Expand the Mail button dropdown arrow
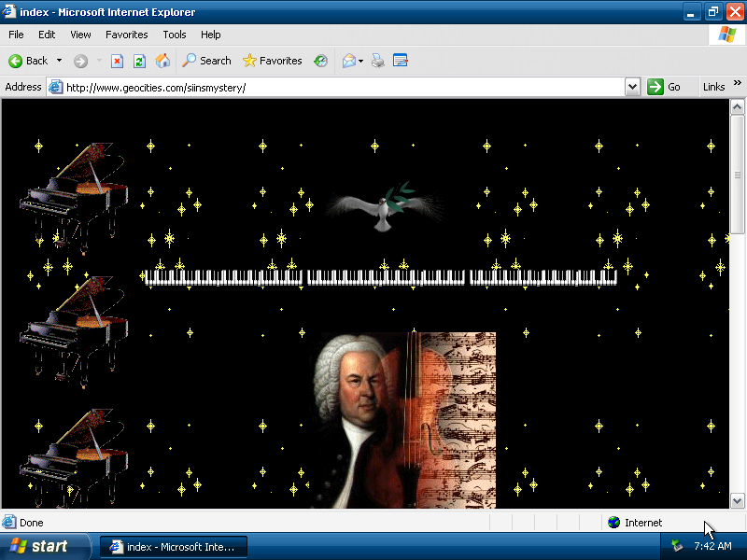The height and width of the screenshot is (560, 747). pyautogui.click(x=360, y=61)
